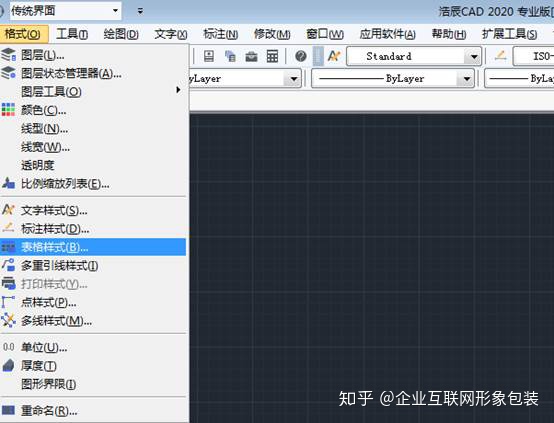This screenshot has width=554, height=423.
Task: Open the color ByLayer dropdown arrow
Action: pyautogui.click(x=294, y=78)
